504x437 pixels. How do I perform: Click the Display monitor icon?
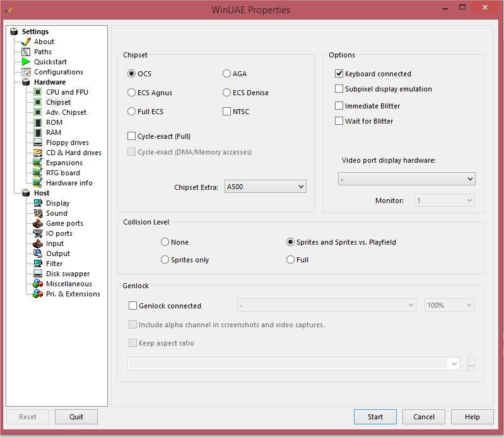click(x=38, y=203)
